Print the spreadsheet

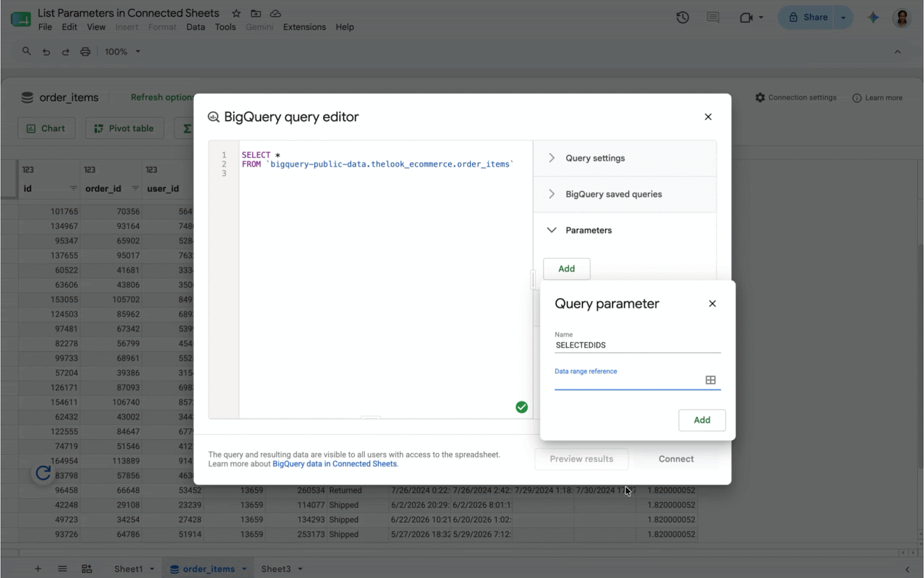click(x=85, y=51)
